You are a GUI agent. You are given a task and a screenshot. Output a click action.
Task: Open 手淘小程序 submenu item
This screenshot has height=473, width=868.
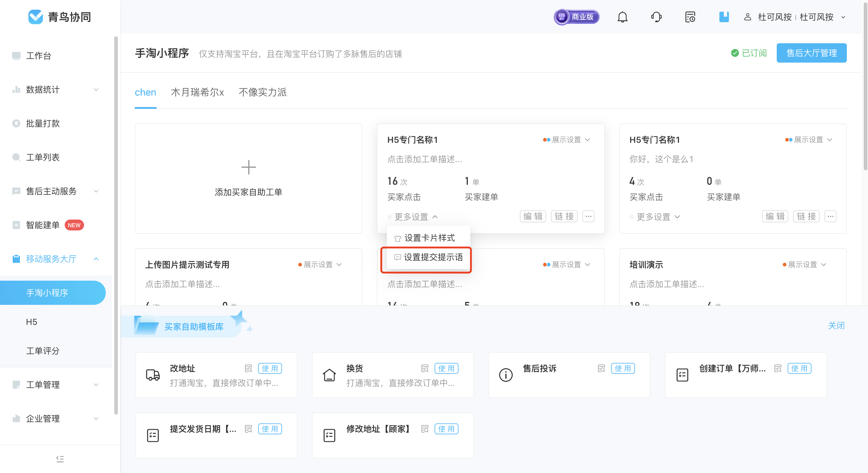coord(53,293)
